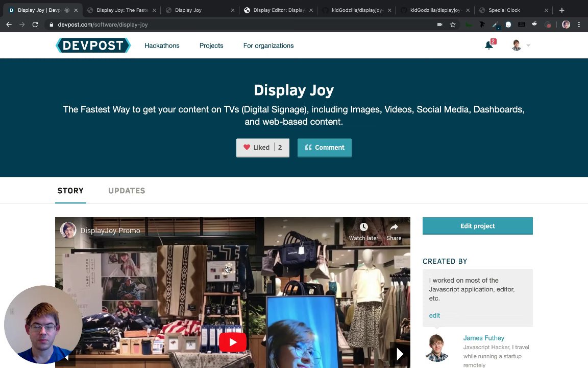Toggle the Liked heart button

pyautogui.click(x=262, y=148)
